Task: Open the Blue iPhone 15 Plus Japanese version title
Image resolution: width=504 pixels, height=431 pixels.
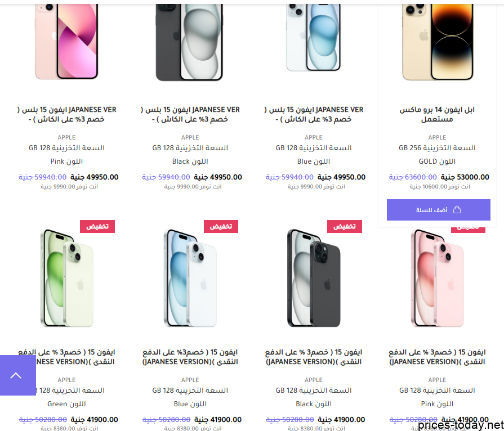Action: point(314,114)
